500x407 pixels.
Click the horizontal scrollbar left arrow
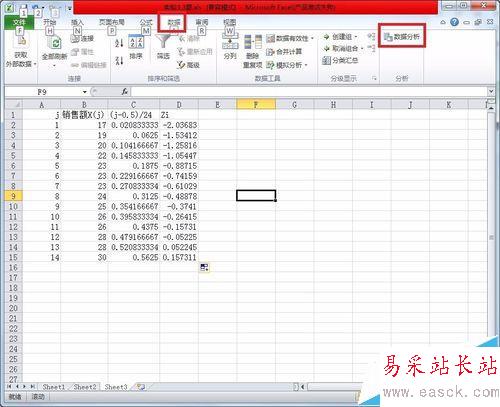click(303, 387)
